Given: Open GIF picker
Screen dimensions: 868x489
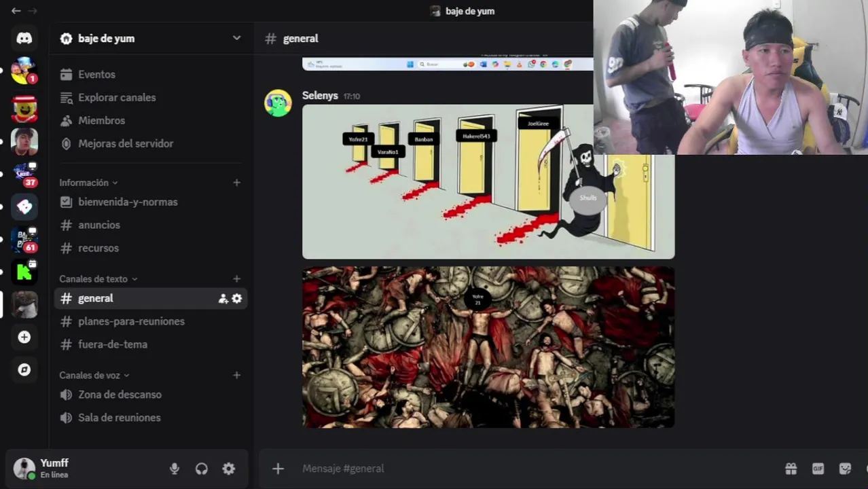Looking at the screenshot, I should pos(818,469).
